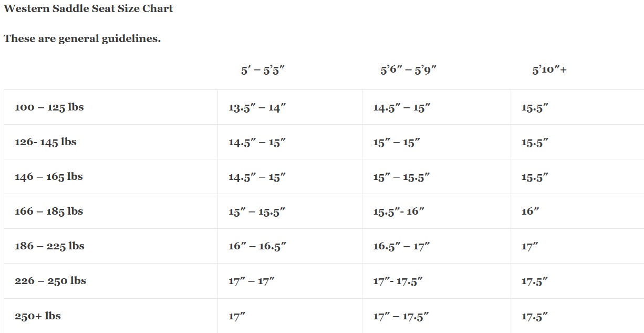This screenshot has height=333, width=644.
Task: Click the "186 – 225 lbs" row label
Action: [49, 246]
